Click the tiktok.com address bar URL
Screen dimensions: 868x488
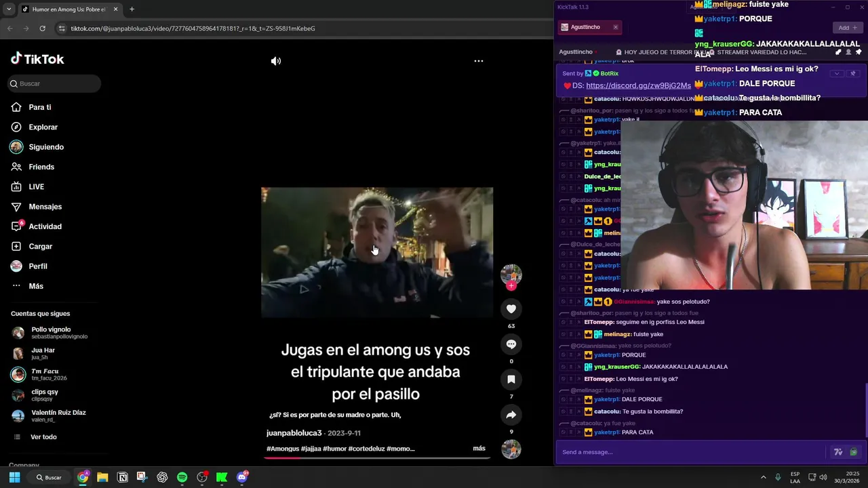pyautogui.click(x=193, y=28)
